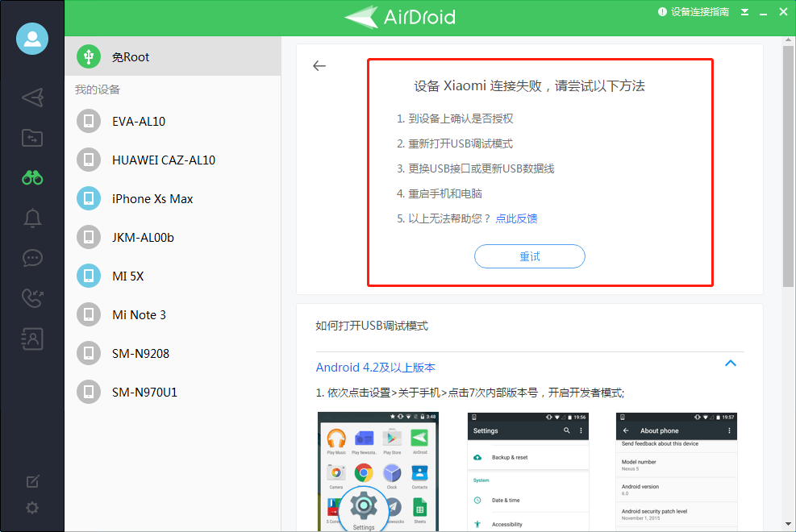
Task: Select device EVA-AL10
Action: click(x=173, y=121)
